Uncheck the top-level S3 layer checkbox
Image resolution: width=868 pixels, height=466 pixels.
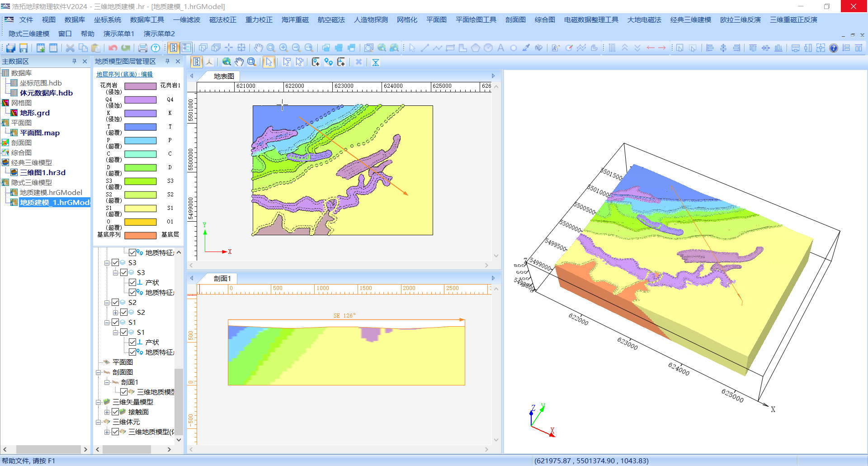pos(115,262)
